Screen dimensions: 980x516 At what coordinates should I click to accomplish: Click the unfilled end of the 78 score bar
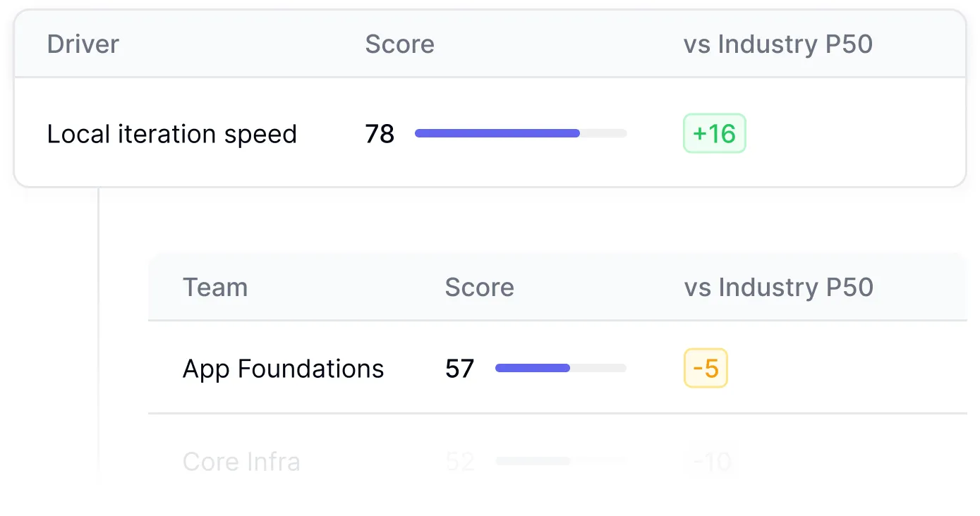click(x=604, y=133)
